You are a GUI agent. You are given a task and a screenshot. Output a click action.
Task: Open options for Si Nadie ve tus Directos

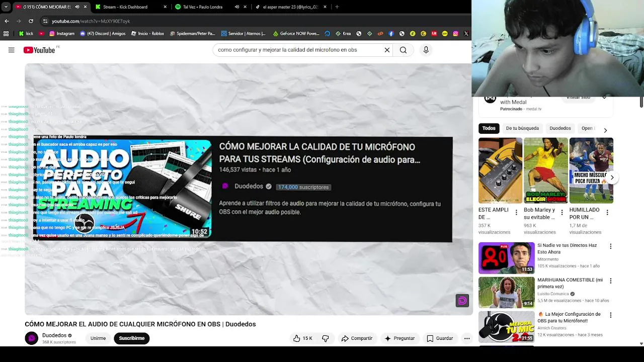(611, 246)
